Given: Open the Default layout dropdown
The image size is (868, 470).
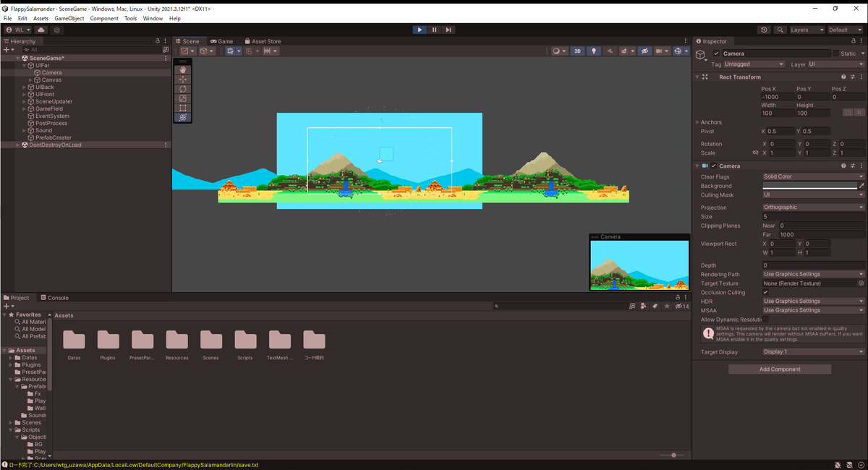Looking at the screenshot, I should pos(846,30).
